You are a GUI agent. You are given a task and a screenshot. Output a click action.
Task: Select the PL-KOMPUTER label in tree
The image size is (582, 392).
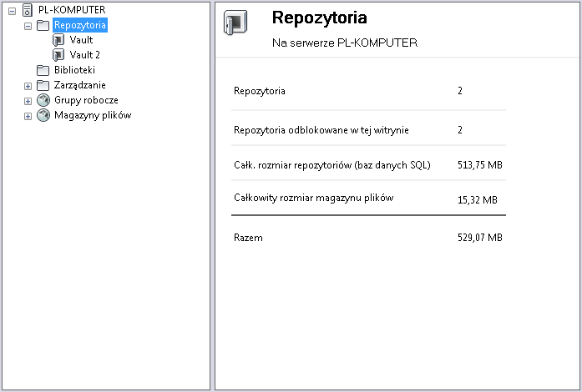coord(72,10)
